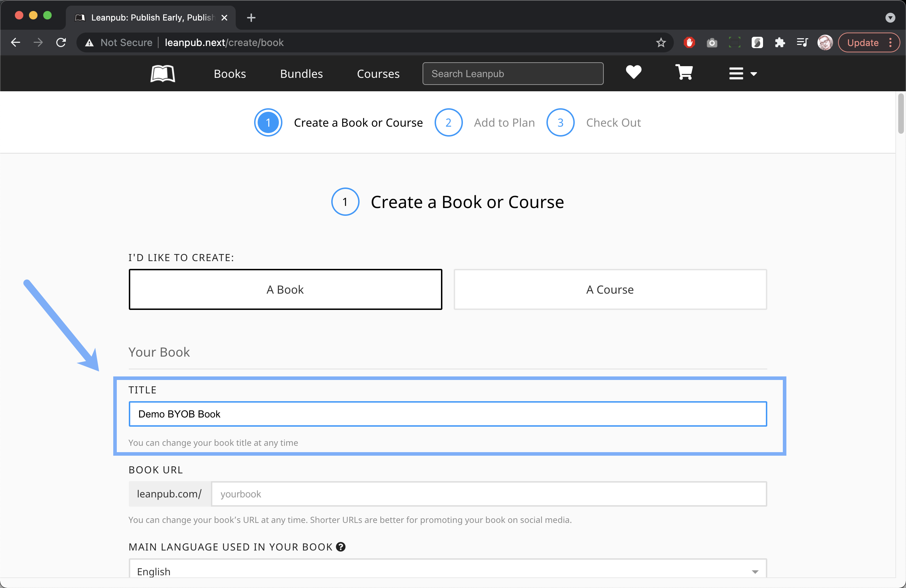Screen dimensions: 906x588
Task: Click the help question mark beside language label
Action: [x=341, y=547]
